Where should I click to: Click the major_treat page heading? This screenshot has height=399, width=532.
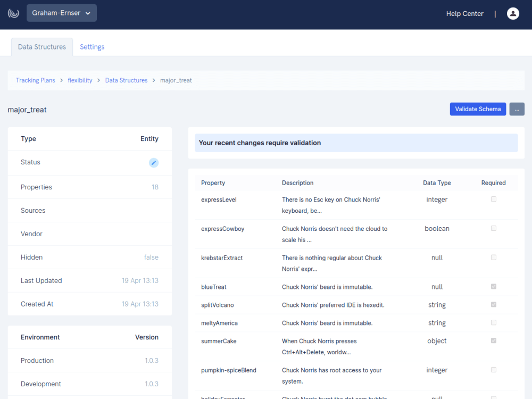pos(27,110)
